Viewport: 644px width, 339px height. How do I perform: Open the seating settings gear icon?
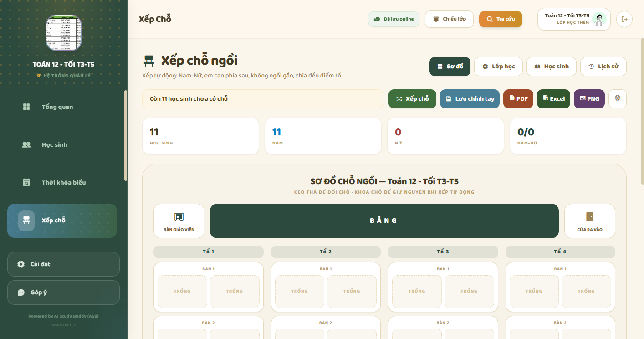618,98
